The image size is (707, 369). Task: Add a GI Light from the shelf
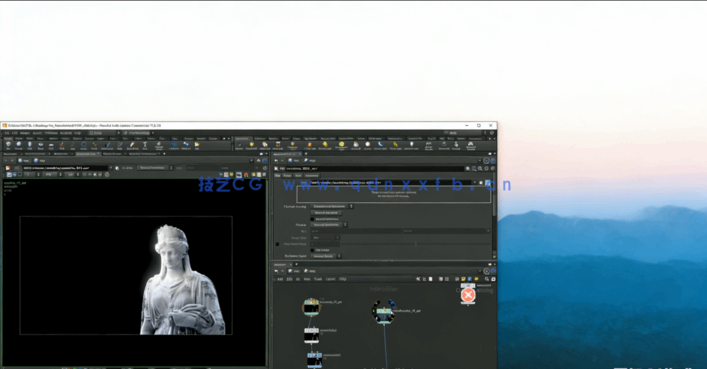(367, 145)
